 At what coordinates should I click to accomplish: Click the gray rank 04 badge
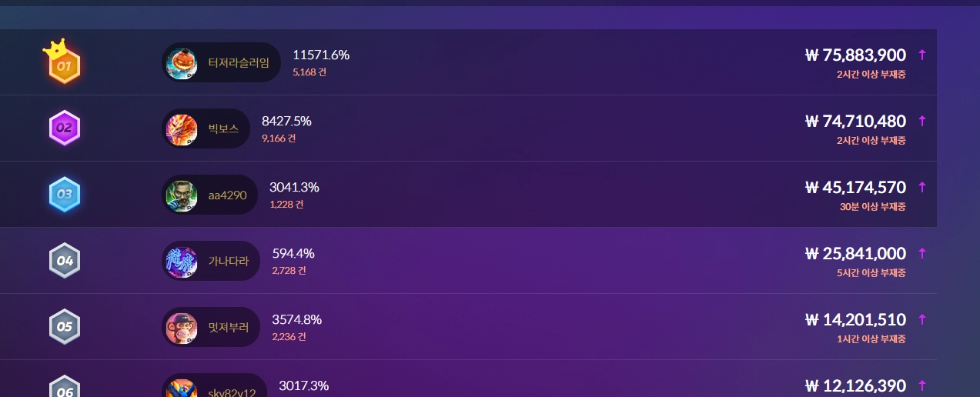click(x=65, y=260)
